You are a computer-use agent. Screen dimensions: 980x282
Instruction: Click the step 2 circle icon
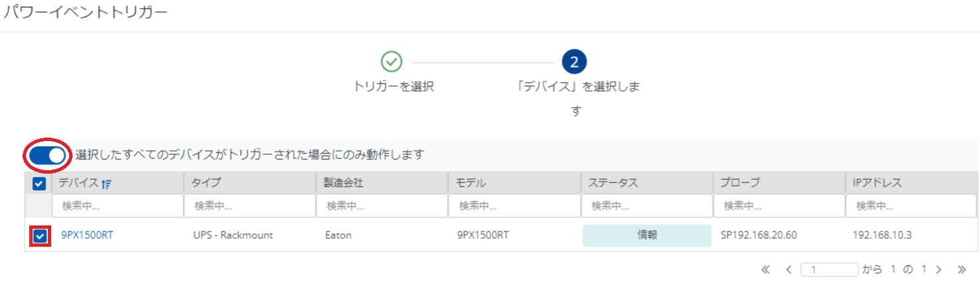574,62
